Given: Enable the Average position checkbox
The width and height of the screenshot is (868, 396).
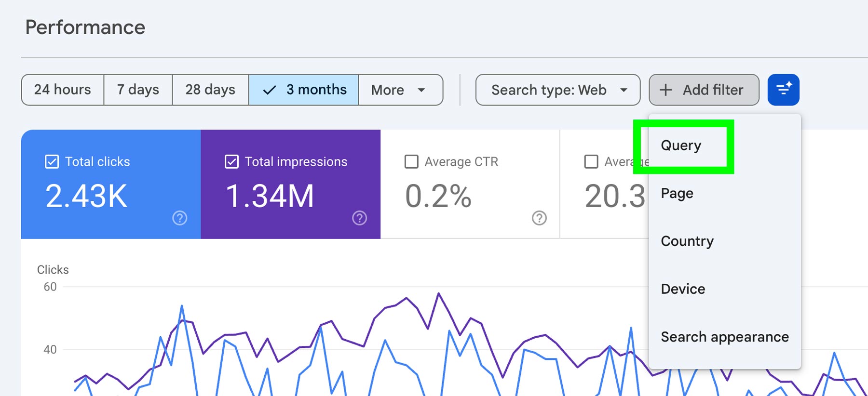Looking at the screenshot, I should (591, 162).
